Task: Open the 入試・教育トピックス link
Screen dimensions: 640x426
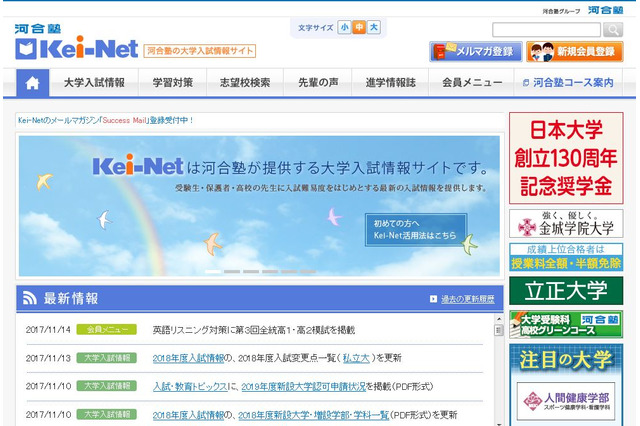Action: click(190, 386)
